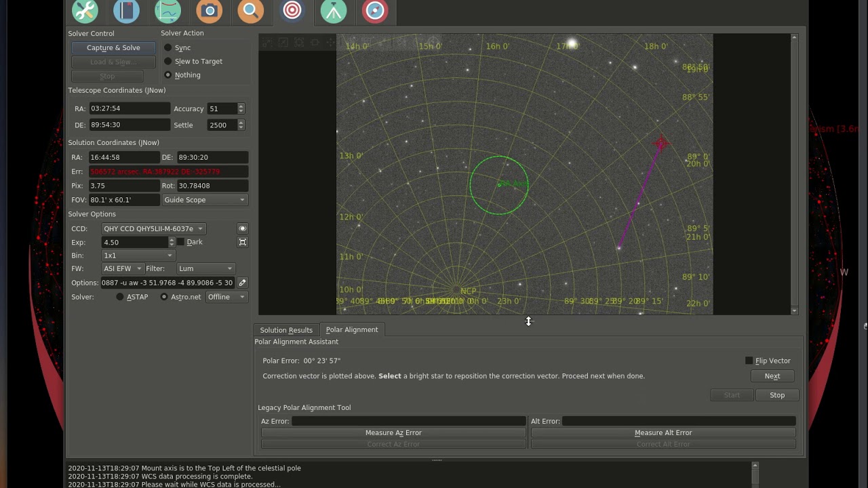The width and height of the screenshot is (868, 488).
Task: Choose the ASTAP solver radio button
Action: tap(120, 297)
